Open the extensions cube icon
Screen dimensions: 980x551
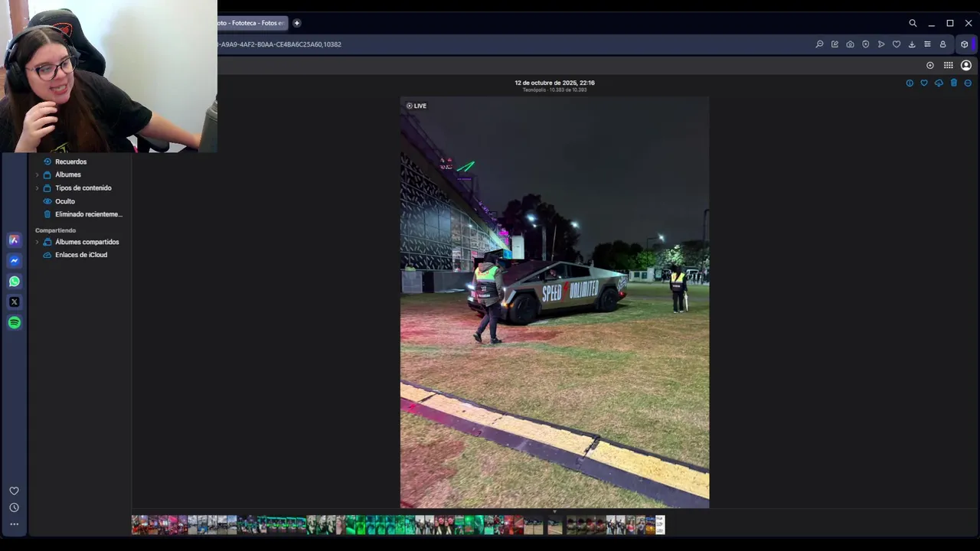tap(964, 44)
